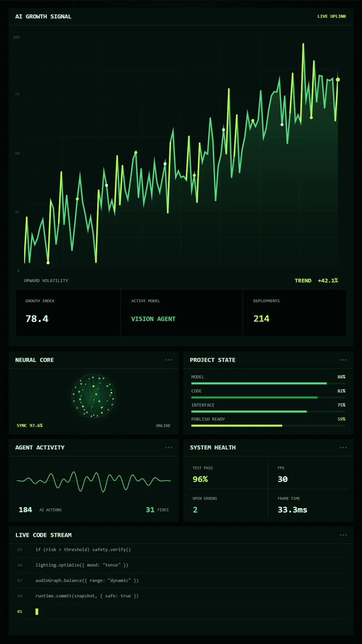Click the Neural Core sphere visualization

pyautogui.click(x=94, y=397)
